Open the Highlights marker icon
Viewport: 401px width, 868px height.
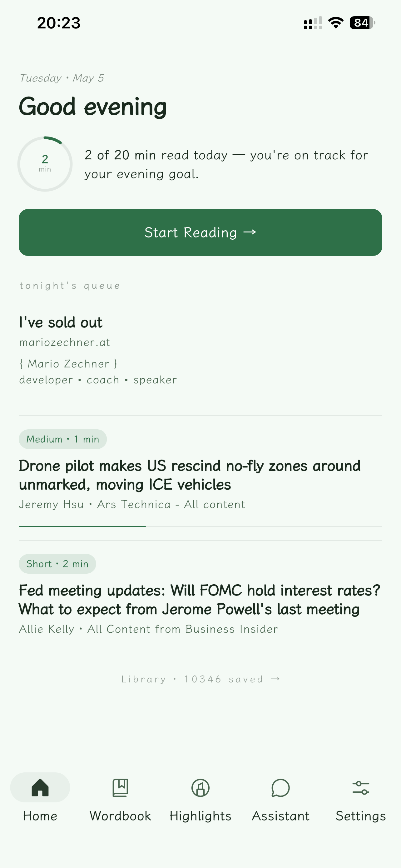click(200, 788)
